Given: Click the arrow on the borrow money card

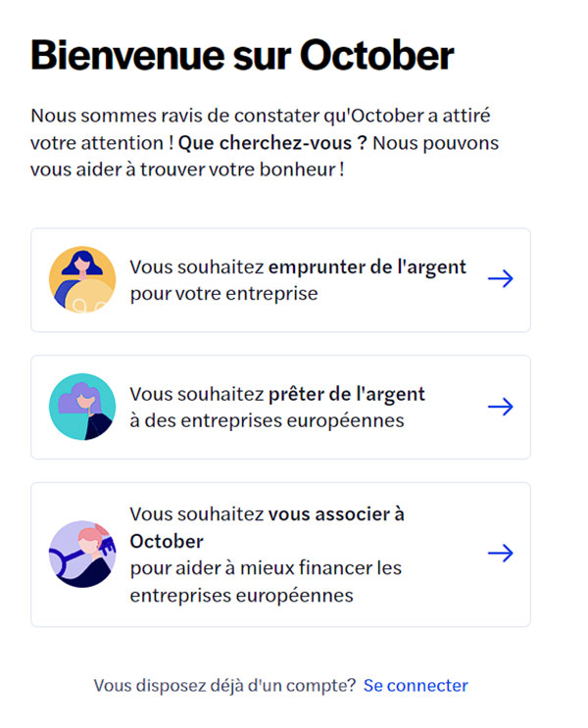Looking at the screenshot, I should point(500,278).
